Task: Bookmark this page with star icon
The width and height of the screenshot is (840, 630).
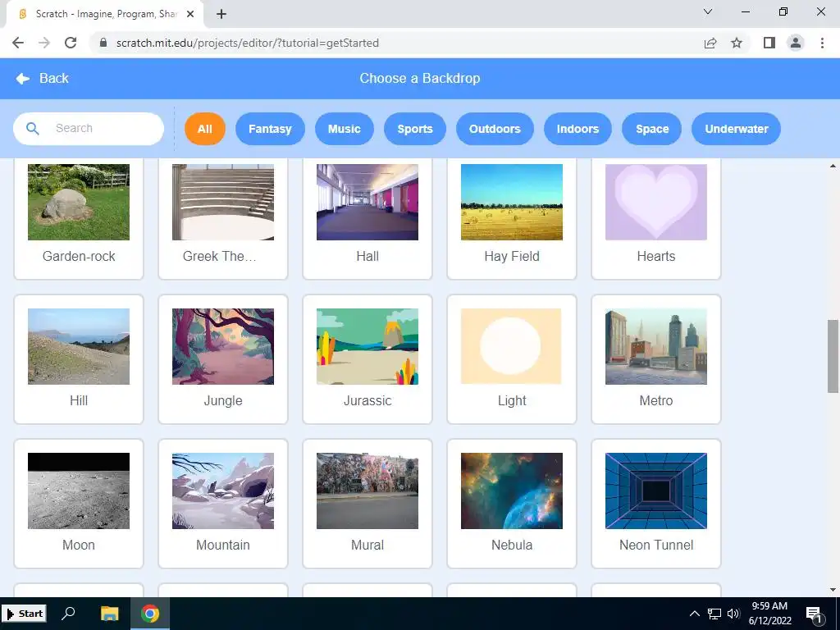Action: [x=737, y=43]
